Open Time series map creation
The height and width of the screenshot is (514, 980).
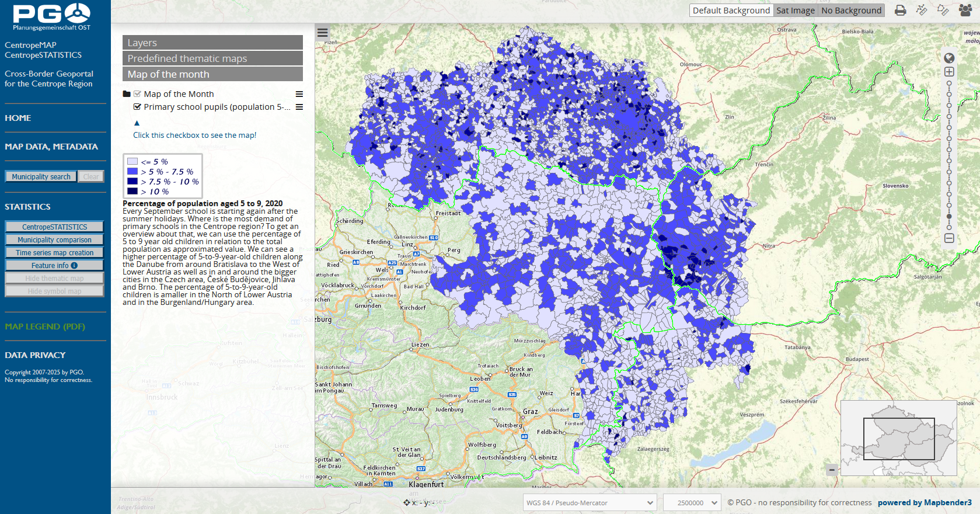click(x=54, y=252)
